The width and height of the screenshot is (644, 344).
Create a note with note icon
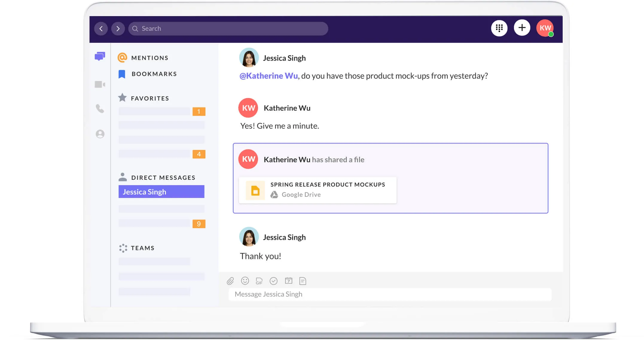tap(303, 281)
